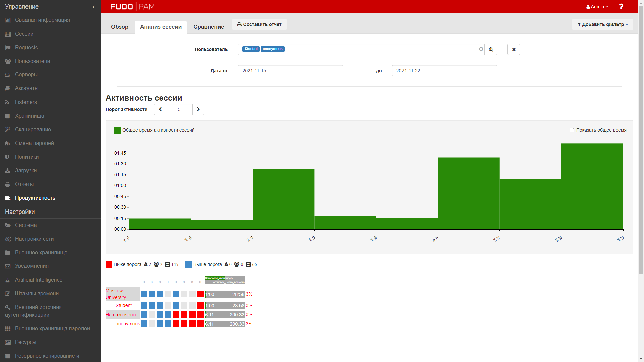Viewport: 644px width, 362px height.
Task: Toggle the red Ниже порога legend square
Action: 109,265
